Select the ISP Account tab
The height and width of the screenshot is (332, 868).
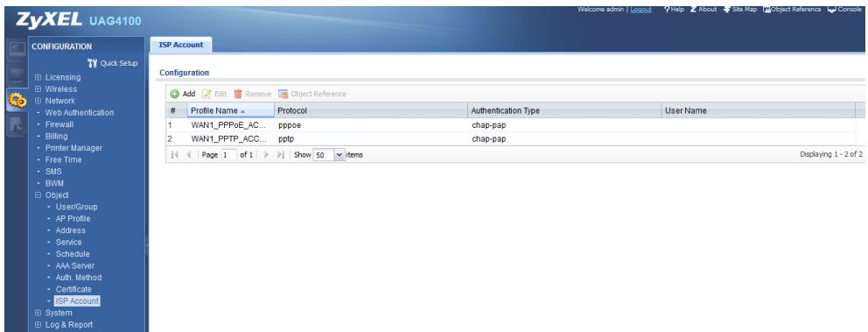pyautogui.click(x=181, y=45)
